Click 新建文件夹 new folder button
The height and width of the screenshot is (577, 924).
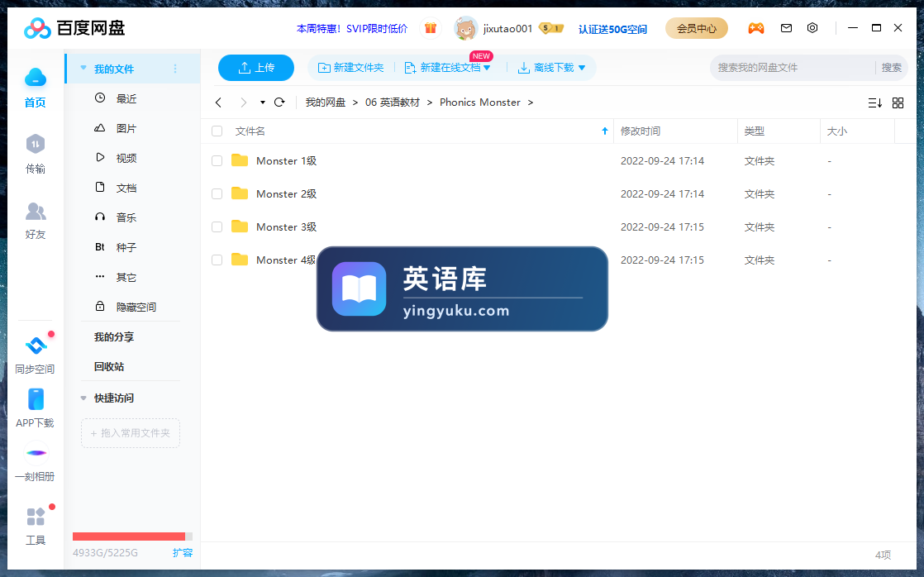pos(350,68)
